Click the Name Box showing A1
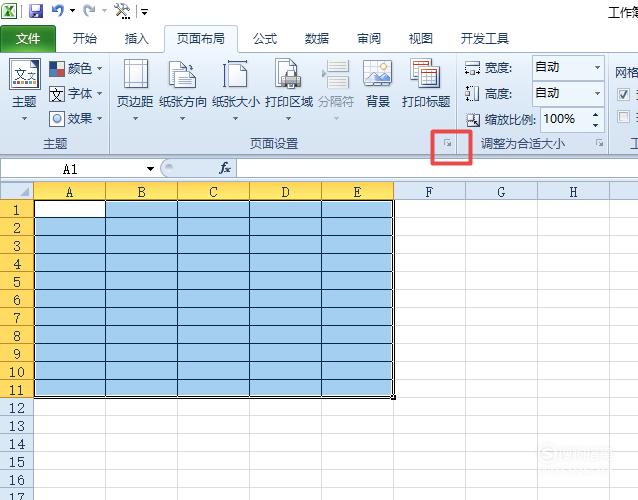This screenshot has height=500, width=638. (x=71, y=169)
